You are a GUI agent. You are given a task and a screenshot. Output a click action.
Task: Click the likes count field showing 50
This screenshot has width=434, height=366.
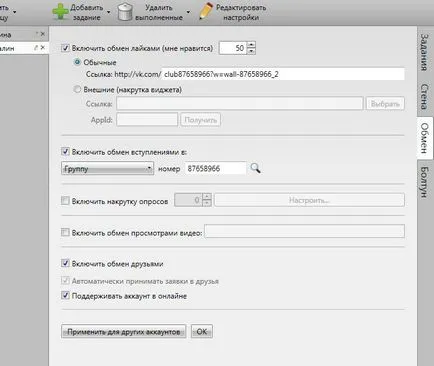click(233, 48)
